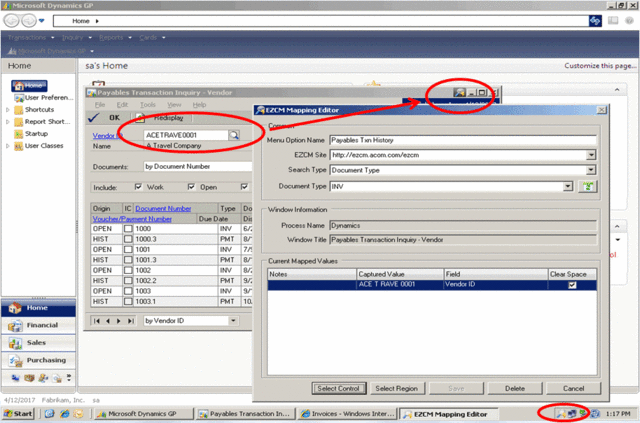Click the Document Number column link

(163, 209)
